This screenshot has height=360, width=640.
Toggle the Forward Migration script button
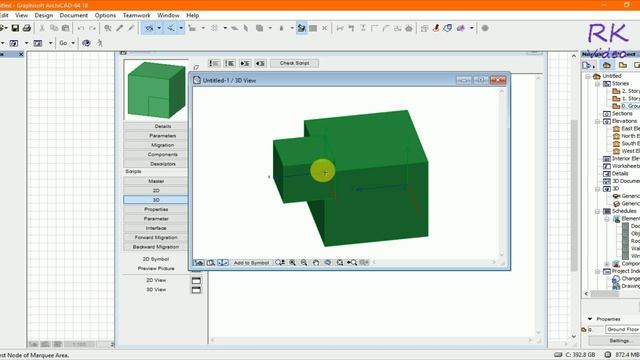click(x=156, y=238)
